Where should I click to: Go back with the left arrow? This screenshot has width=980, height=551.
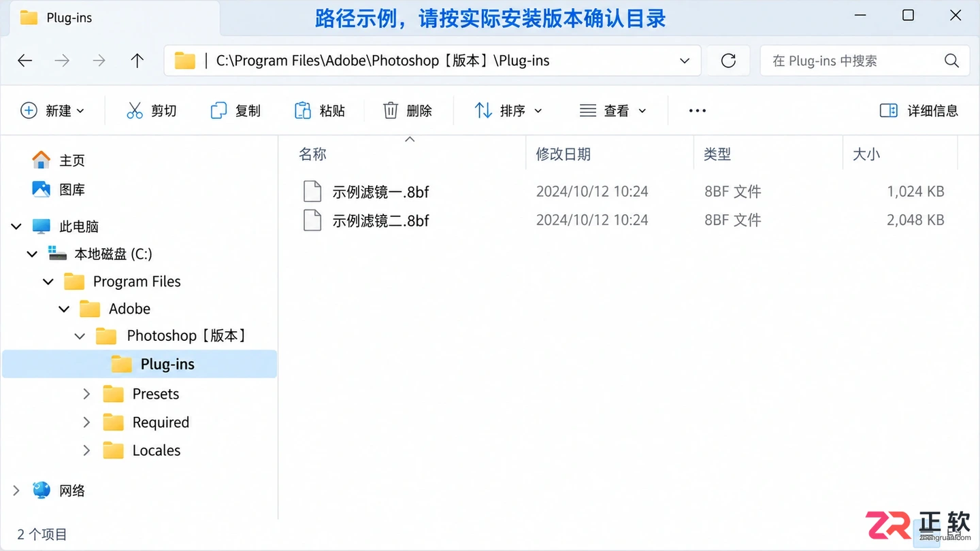pyautogui.click(x=25, y=61)
